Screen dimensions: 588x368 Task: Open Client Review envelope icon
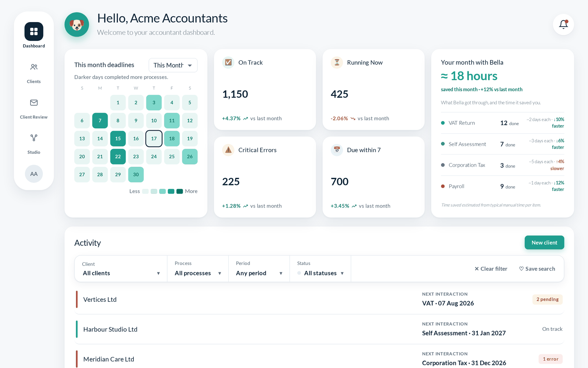tap(34, 103)
